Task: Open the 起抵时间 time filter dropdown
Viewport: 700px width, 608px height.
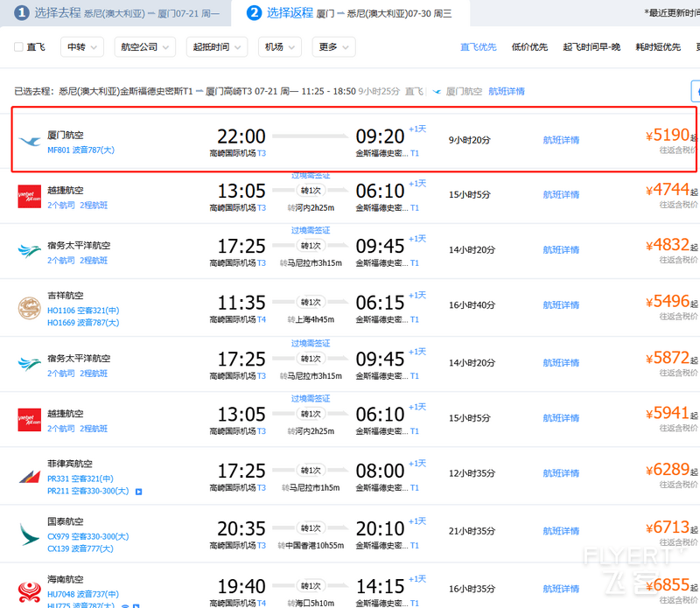Action: (216, 47)
